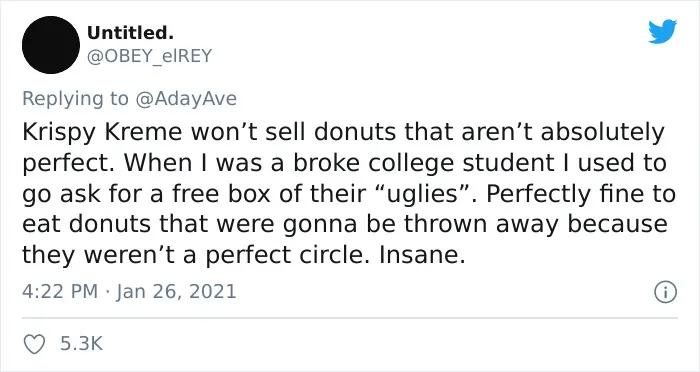Visit the @OBEY_elREY handle
The image size is (700, 372).
point(149,56)
